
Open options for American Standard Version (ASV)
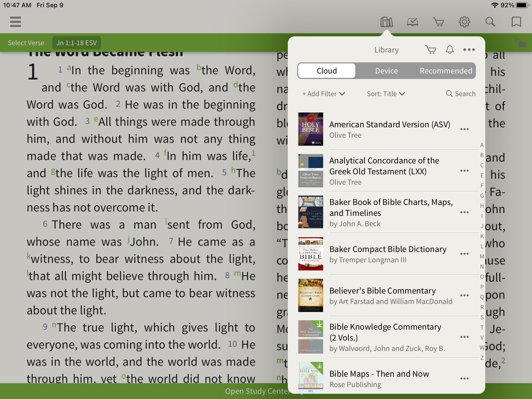click(464, 129)
